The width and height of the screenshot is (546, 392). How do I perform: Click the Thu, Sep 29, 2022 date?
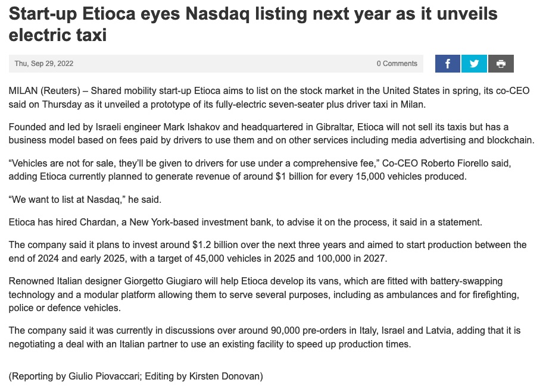[44, 64]
